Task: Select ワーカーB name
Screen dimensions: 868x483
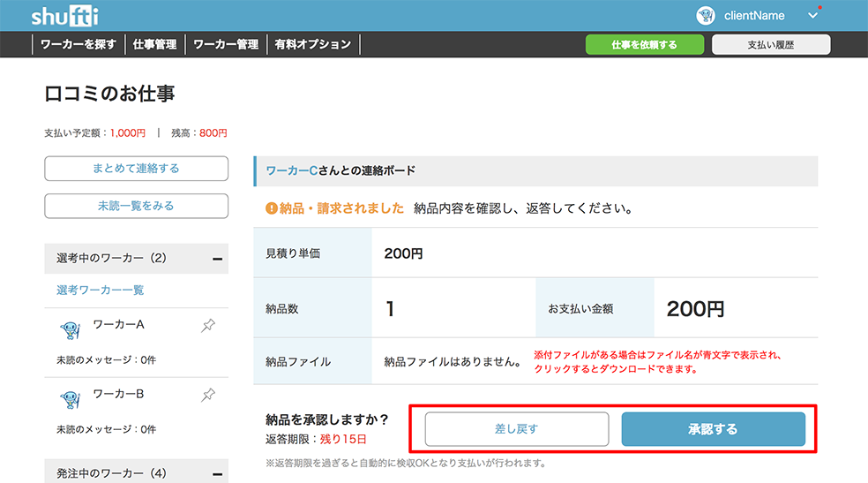Action: tap(118, 394)
